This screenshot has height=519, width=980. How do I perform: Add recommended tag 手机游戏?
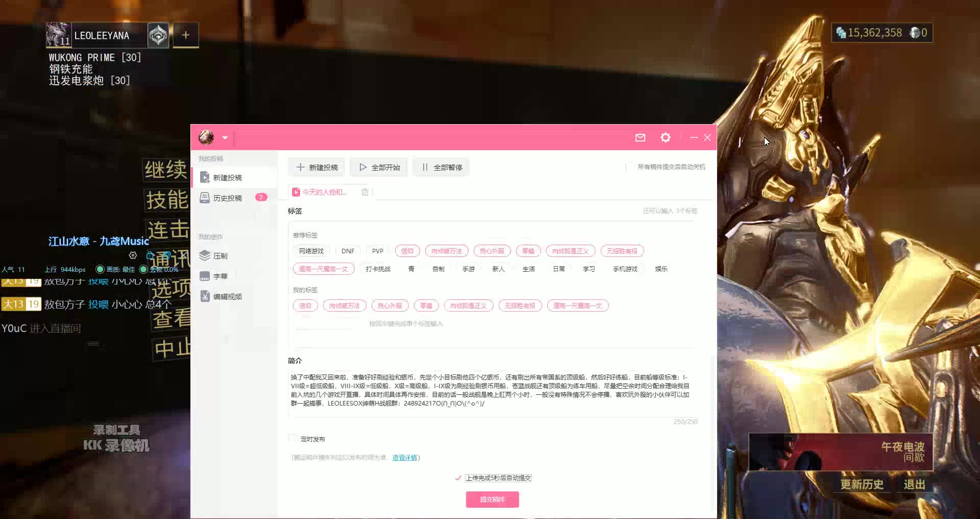[625, 269]
